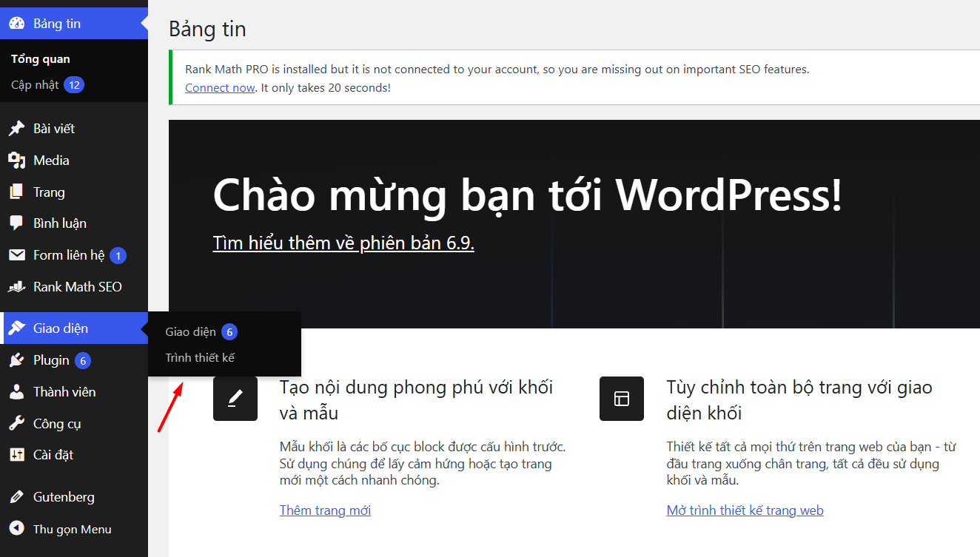
Task: Click the Thêm trang mới link
Action: [325, 510]
